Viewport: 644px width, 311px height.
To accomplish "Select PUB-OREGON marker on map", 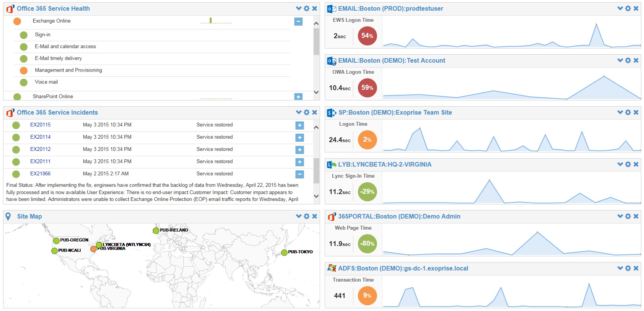I will pyautogui.click(x=57, y=241).
